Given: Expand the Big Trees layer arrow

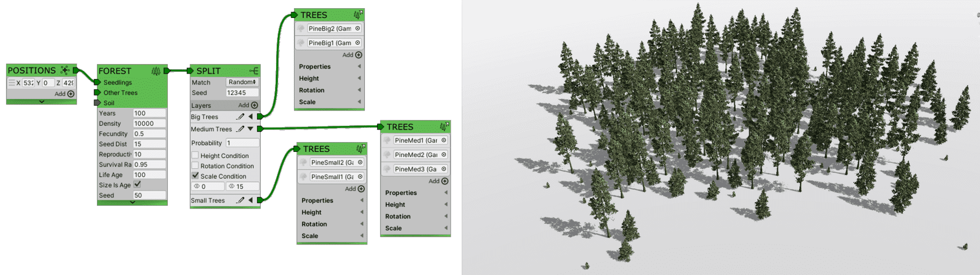Looking at the screenshot, I should tap(250, 117).
